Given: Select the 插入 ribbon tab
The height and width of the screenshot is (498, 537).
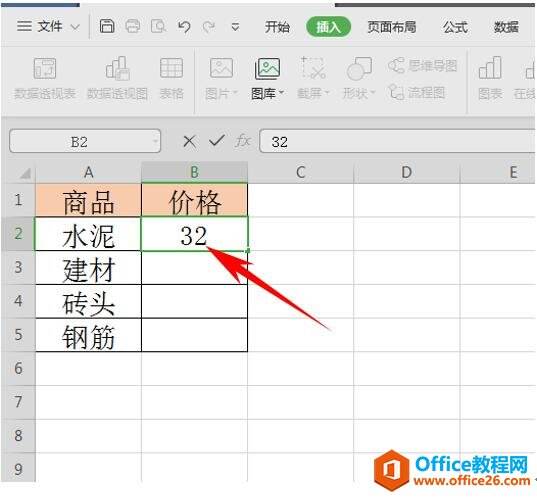Looking at the screenshot, I should (328, 27).
